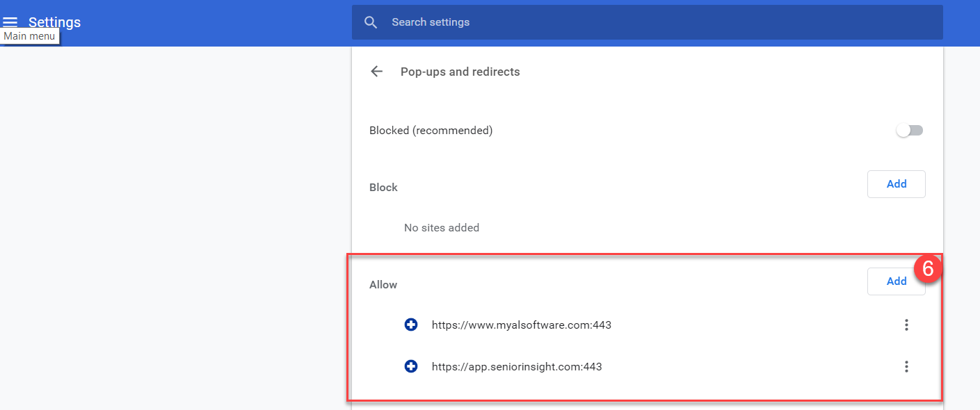Toggle the Blocked (recommended) switch
The height and width of the screenshot is (410, 980).
[910, 131]
